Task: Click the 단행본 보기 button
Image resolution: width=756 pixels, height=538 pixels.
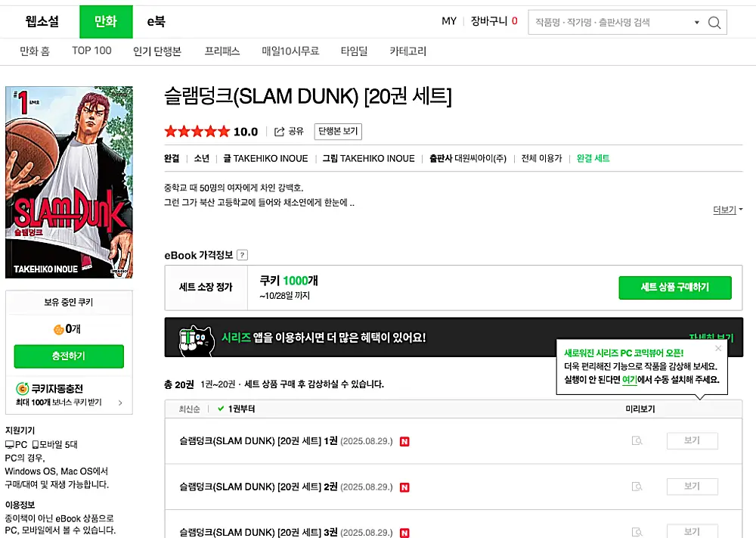Action: click(338, 131)
